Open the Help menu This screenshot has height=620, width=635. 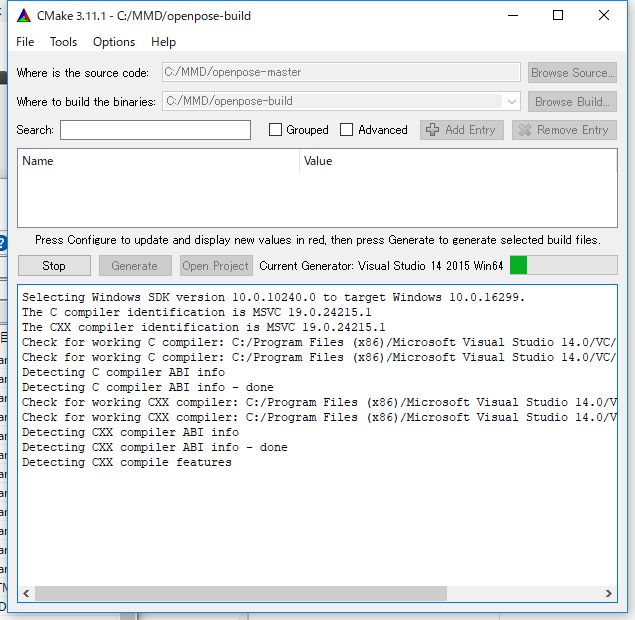tap(163, 42)
